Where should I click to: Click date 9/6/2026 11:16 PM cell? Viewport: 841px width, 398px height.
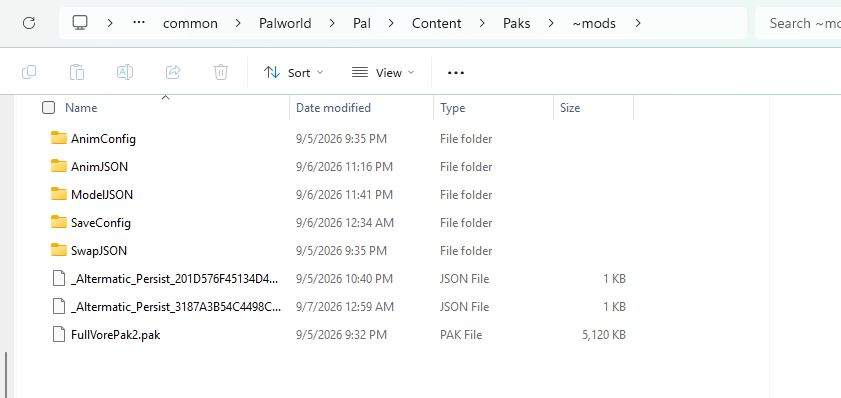tap(344, 167)
